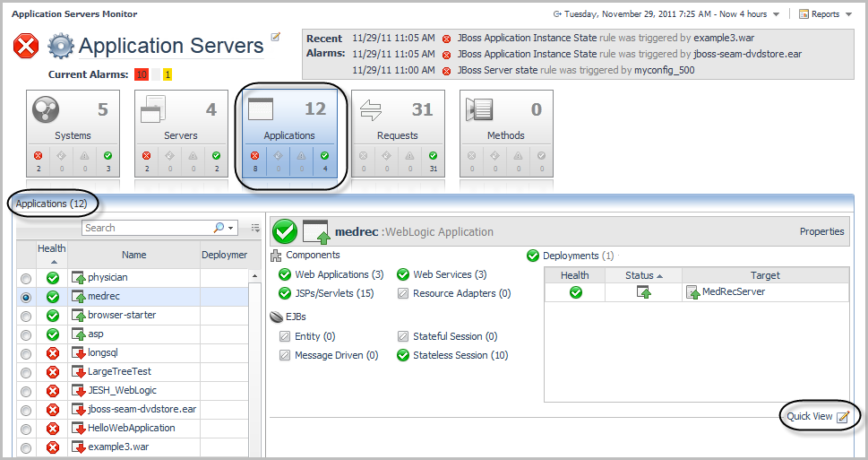Image resolution: width=868 pixels, height=460 pixels.
Task: Click the stopped application icon beside LargeTreeTest
Action: 79,371
